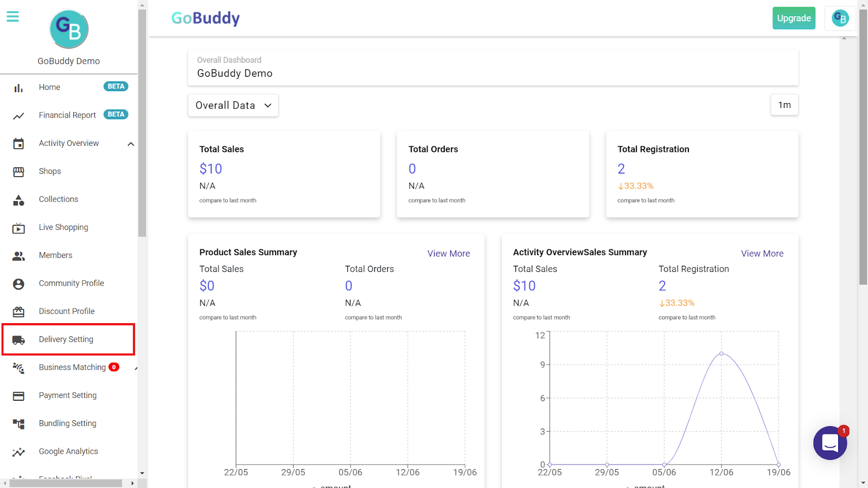
Task: Click the Business Matching handshake icon
Action: coord(18,368)
